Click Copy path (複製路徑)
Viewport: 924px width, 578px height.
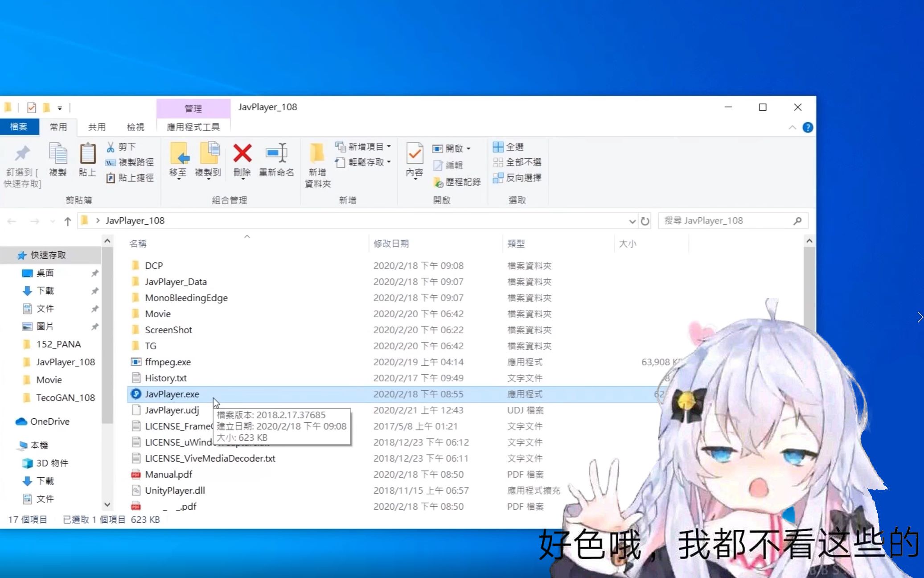(x=130, y=162)
